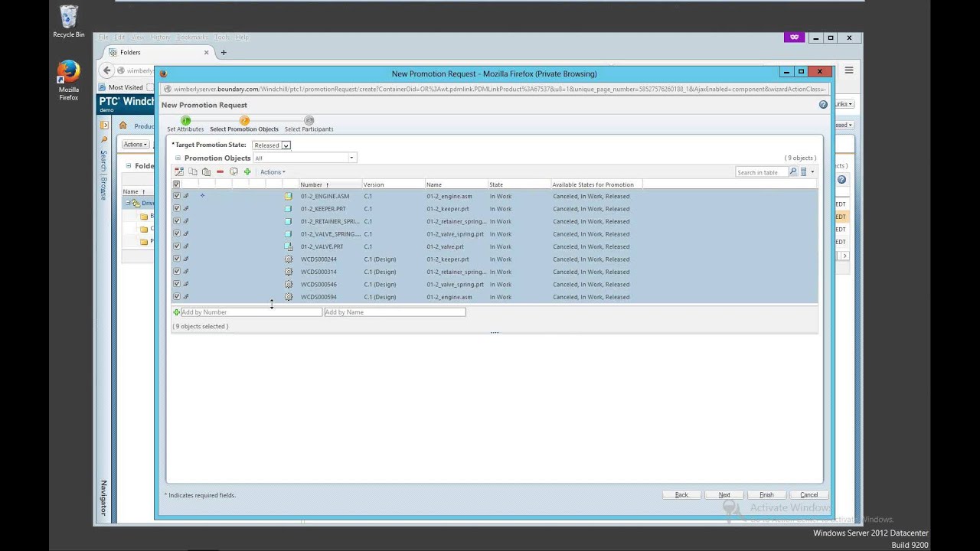
Task: Click the status icon on 01-2_ENGINE.ASM row
Action: coord(202,196)
